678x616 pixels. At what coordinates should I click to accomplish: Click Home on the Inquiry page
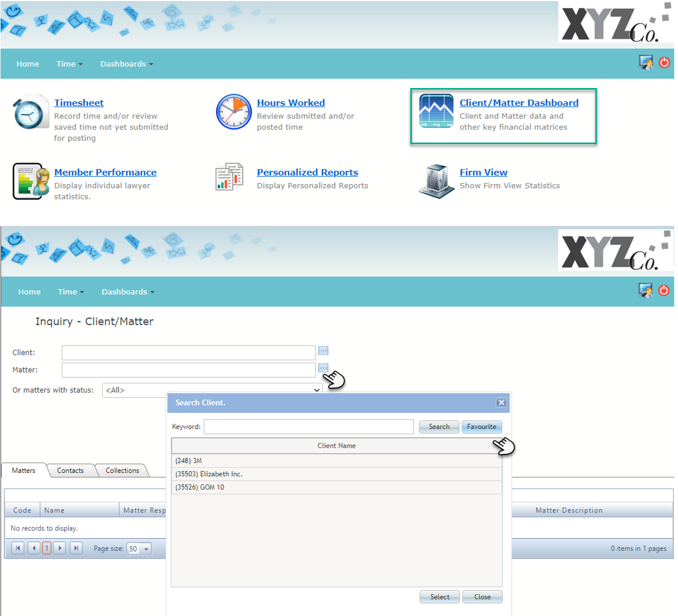pyautogui.click(x=29, y=292)
